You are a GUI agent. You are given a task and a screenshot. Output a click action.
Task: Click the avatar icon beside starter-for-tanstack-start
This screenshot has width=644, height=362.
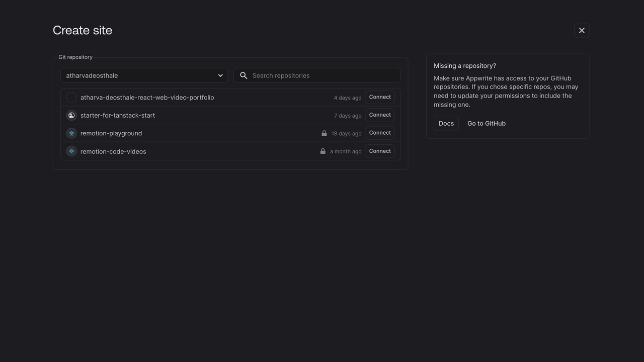71,115
